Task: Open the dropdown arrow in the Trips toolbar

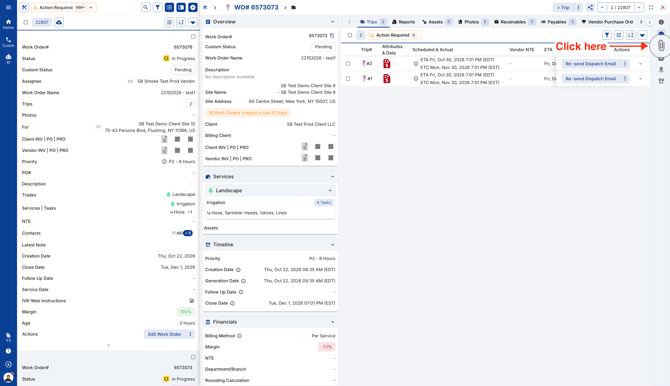Action: point(642,35)
